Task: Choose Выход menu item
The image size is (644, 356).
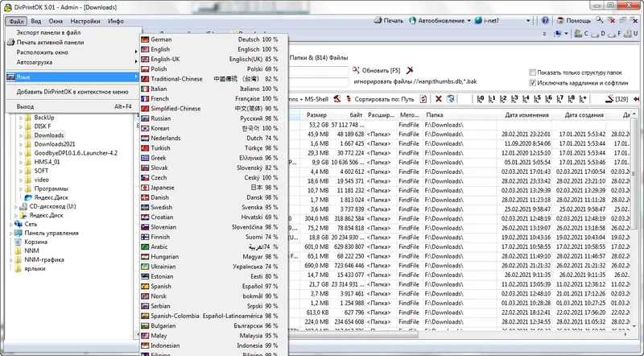Action: (x=74, y=106)
